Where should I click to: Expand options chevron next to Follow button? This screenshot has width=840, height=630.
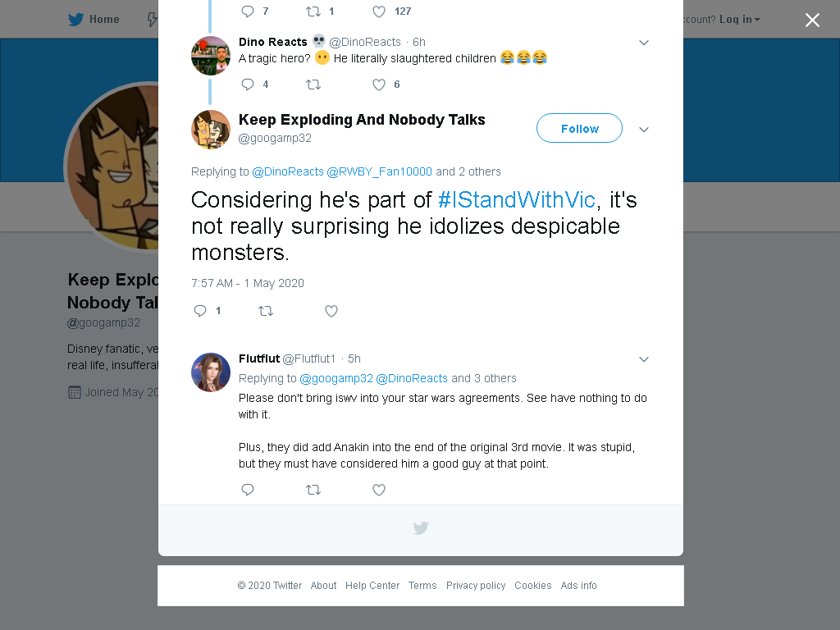[x=644, y=129]
